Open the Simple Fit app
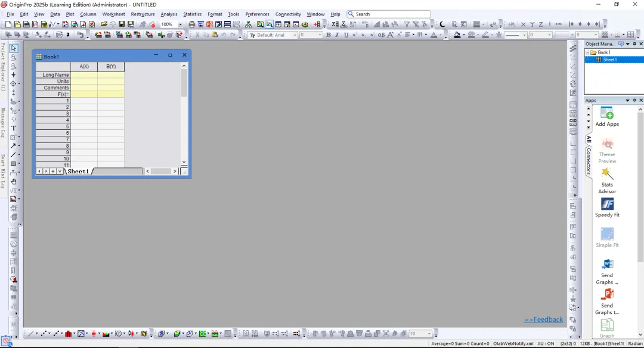The image size is (644, 348). 606,238
